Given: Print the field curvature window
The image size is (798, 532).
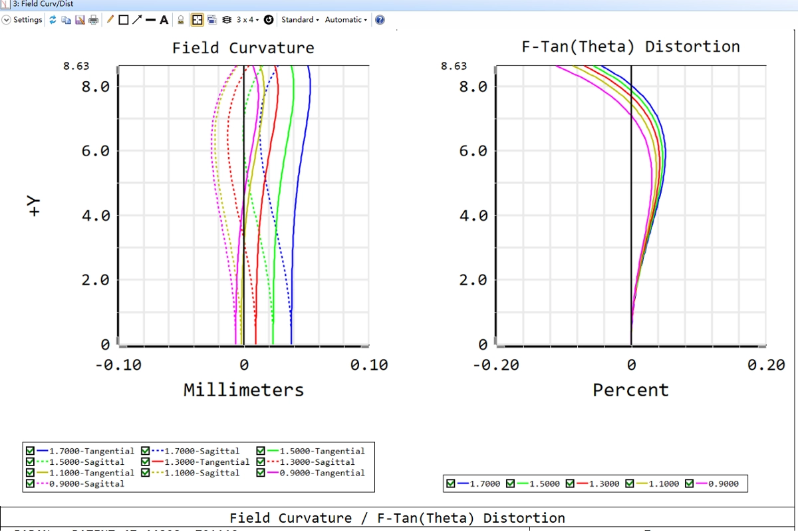Looking at the screenshot, I should pyautogui.click(x=93, y=20).
